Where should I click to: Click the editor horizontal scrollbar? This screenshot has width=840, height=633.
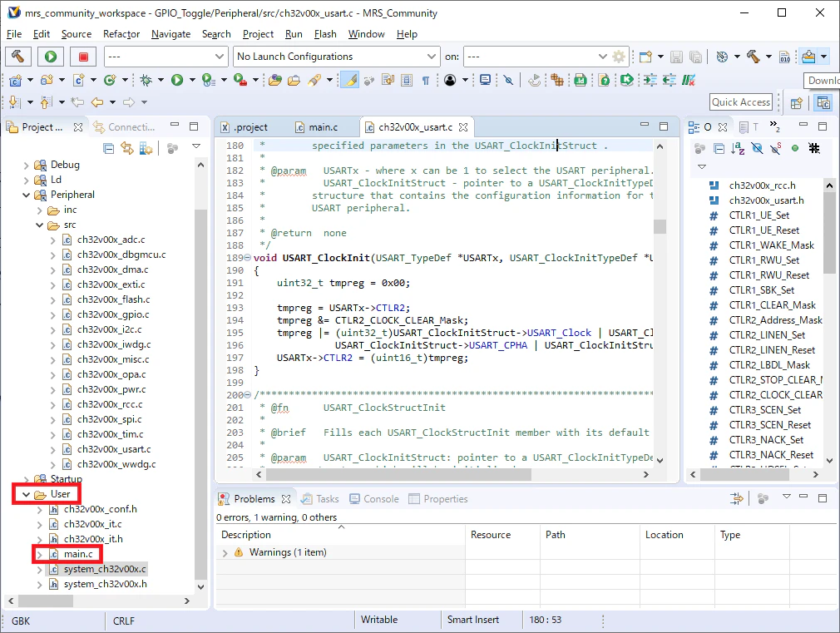pyautogui.click(x=398, y=474)
